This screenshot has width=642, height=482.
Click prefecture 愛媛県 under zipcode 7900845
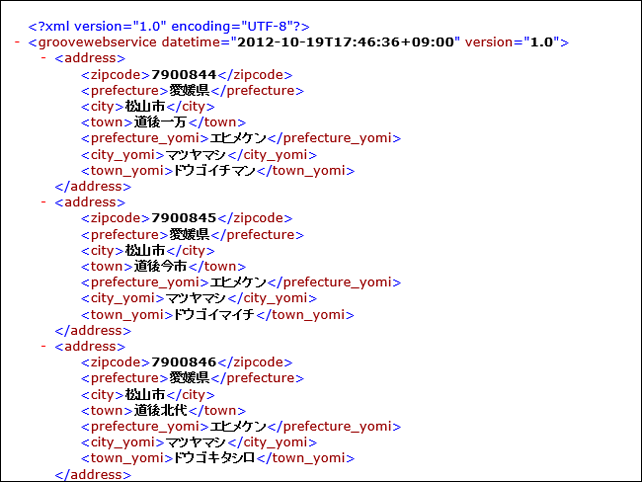coord(190,235)
